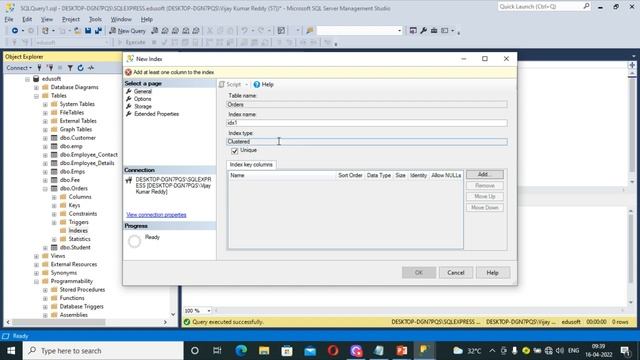Collapse the Tables folder node

coord(36,96)
